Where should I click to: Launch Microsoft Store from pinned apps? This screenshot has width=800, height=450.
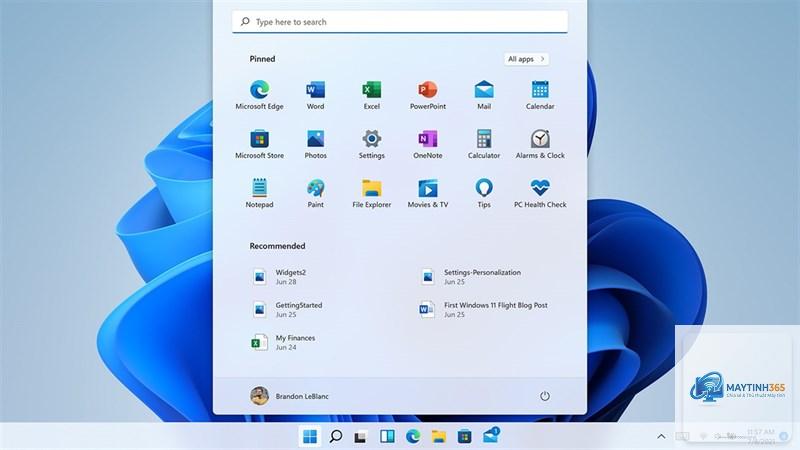[x=259, y=144]
